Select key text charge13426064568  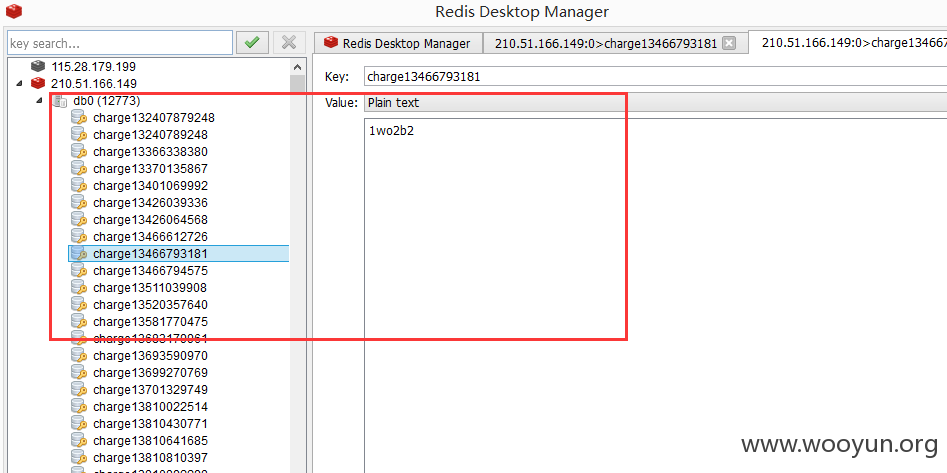[150, 219]
